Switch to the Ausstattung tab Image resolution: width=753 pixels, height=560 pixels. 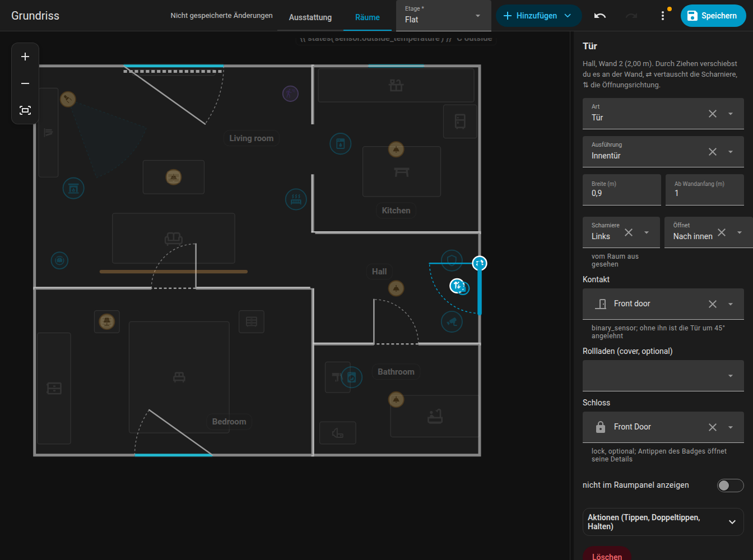(310, 17)
